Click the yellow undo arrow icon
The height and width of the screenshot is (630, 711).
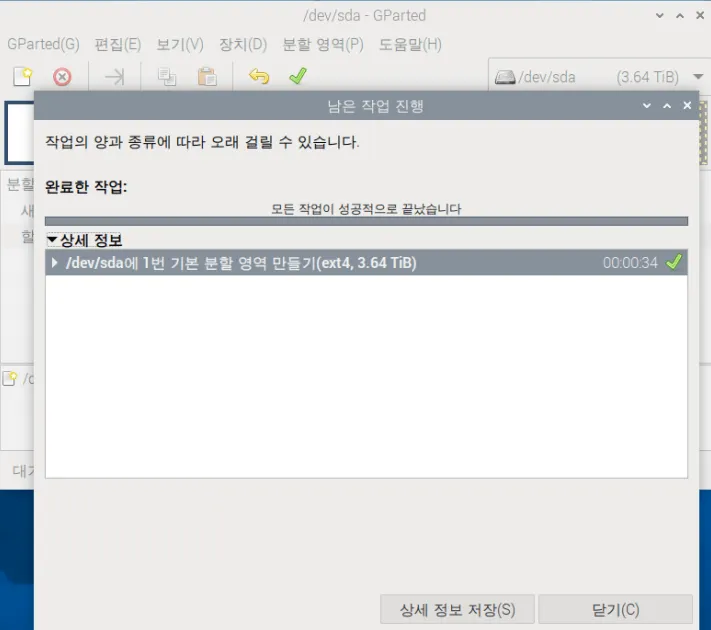pos(259,76)
